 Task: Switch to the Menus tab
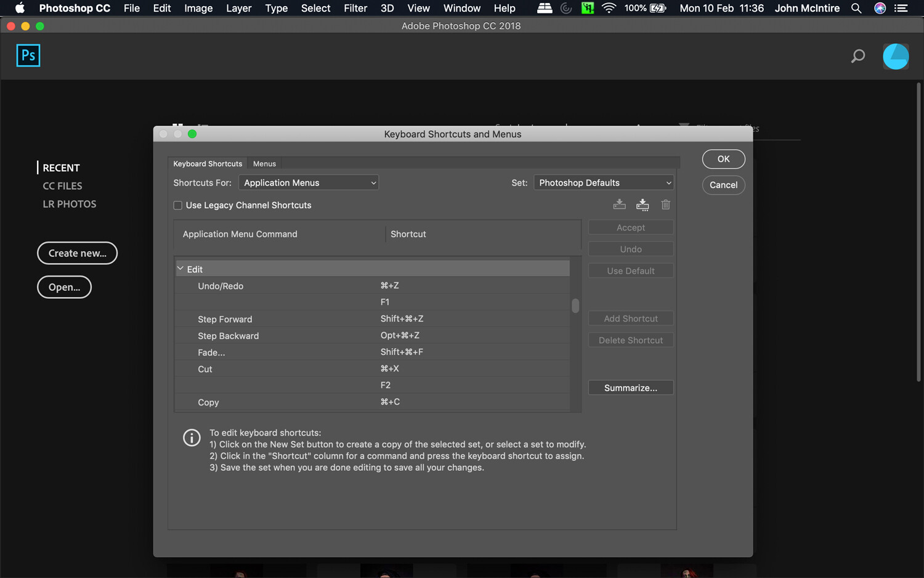click(264, 163)
